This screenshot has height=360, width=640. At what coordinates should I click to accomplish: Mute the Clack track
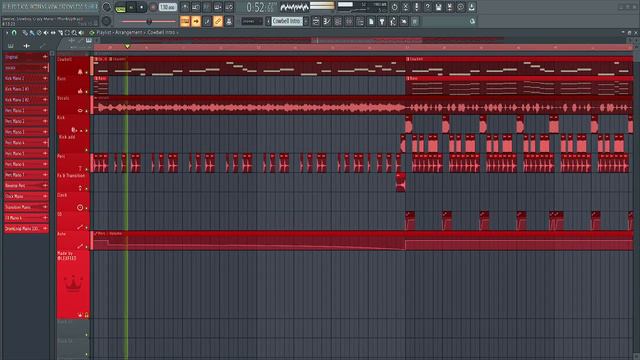[x=87, y=208]
